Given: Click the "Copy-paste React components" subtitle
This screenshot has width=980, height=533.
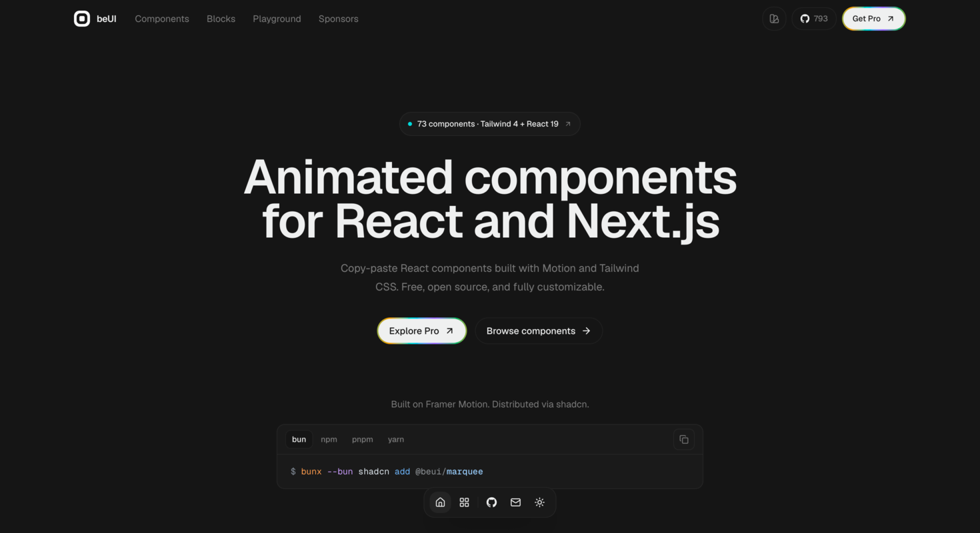Looking at the screenshot, I should click(490, 278).
